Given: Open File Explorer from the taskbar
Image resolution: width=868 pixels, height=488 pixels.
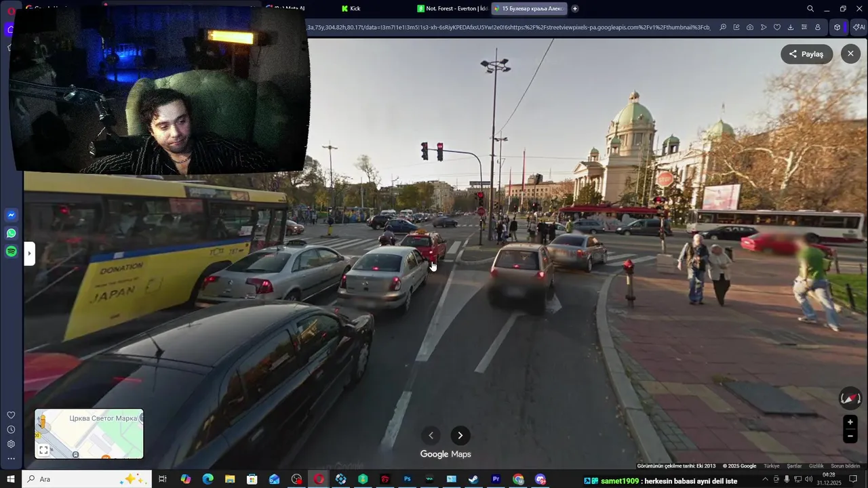Looking at the screenshot, I should tap(230, 479).
